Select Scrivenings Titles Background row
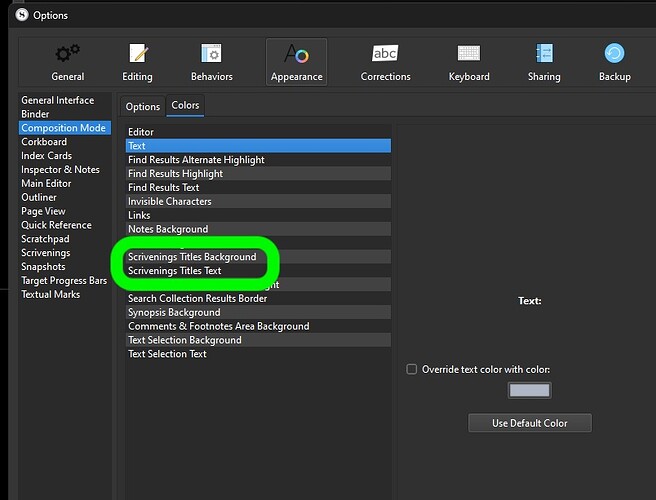The width and height of the screenshot is (656, 500). [x=258, y=256]
